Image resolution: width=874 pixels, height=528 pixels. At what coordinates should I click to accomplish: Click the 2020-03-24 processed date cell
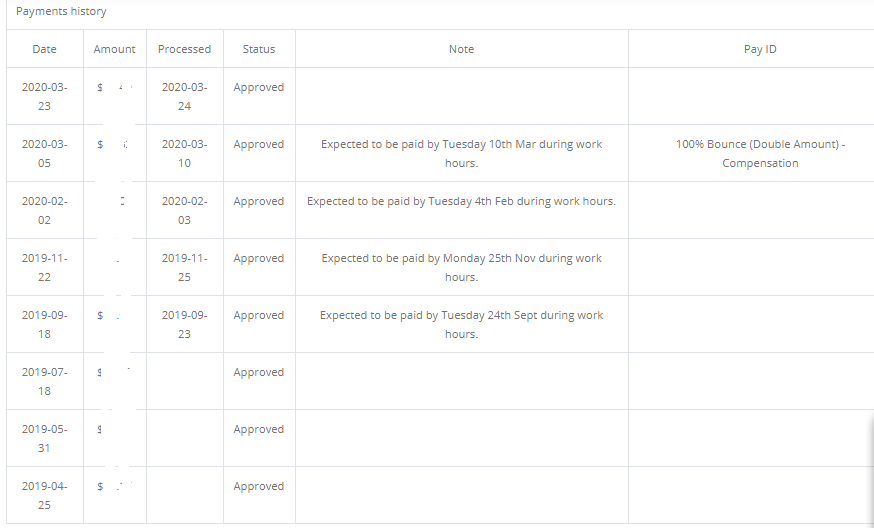[184, 96]
